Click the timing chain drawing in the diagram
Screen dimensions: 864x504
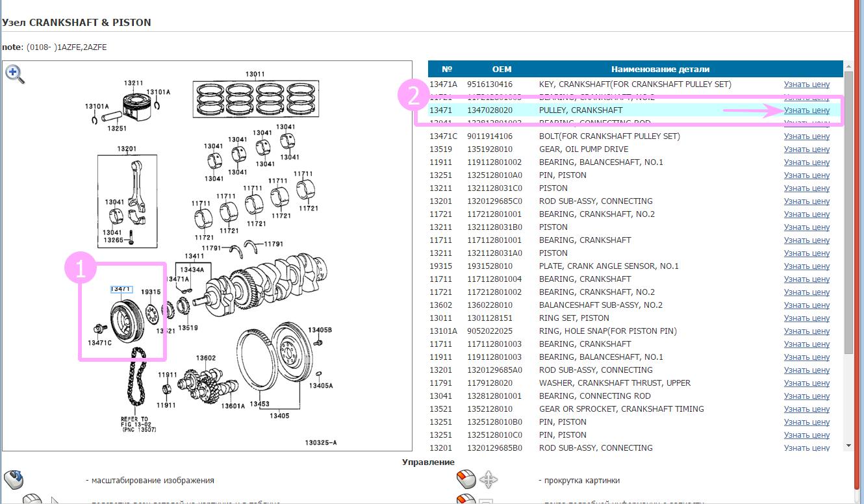pos(135,382)
